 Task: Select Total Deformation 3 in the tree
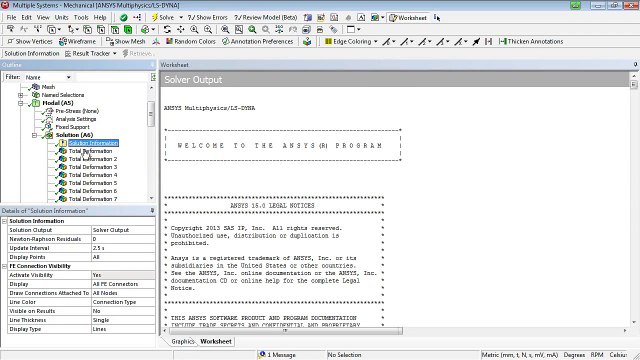(93, 167)
